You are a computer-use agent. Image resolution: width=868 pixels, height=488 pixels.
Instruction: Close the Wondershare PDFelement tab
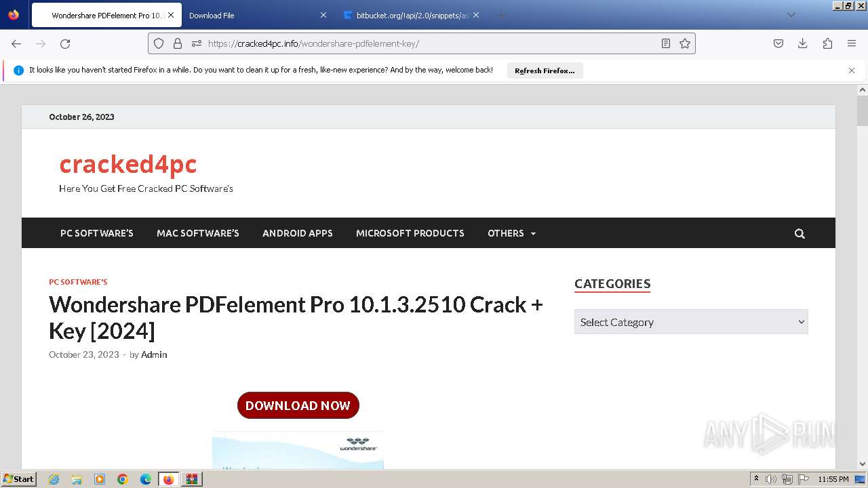pyautogui.click(x=171, y=15)
